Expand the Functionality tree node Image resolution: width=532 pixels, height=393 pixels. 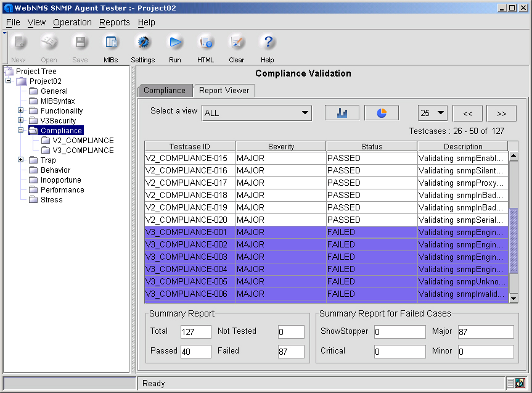pyautogui.click(x=21, y=110)
